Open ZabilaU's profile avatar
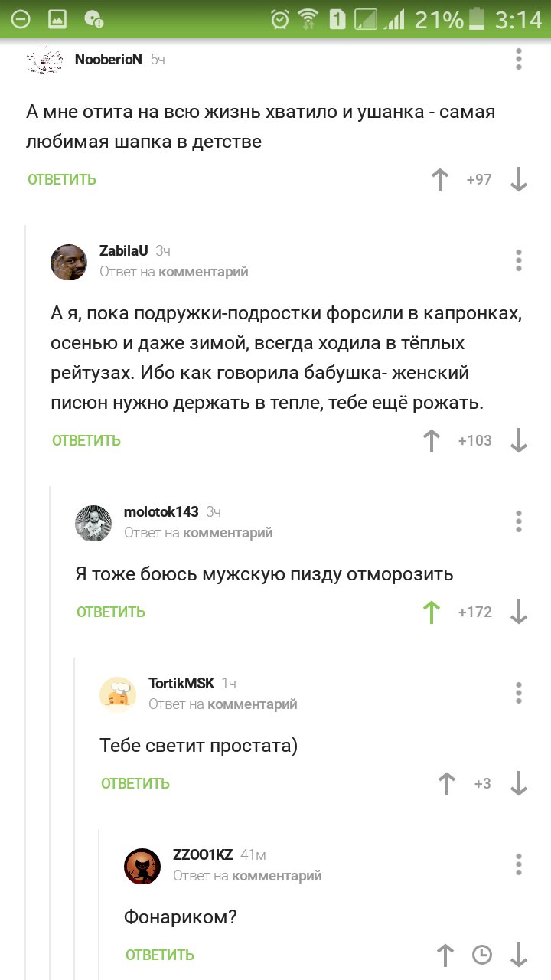The width and height of the screenshot is (551, 980). 69,262
